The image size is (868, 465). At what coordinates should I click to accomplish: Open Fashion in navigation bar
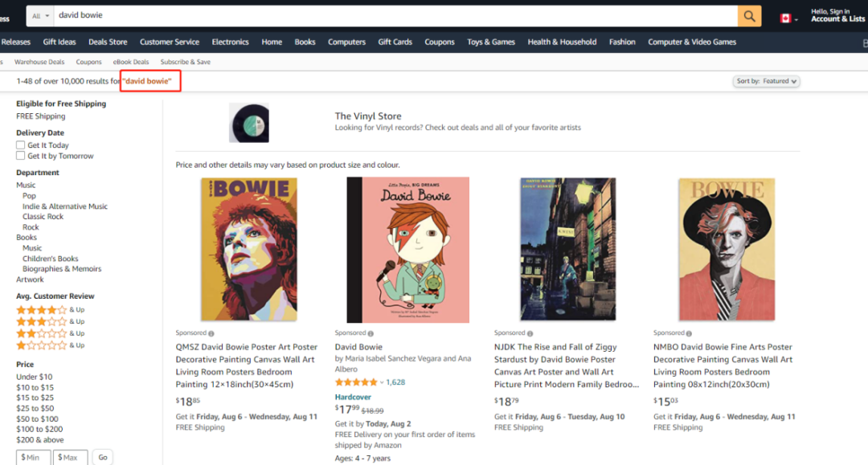coord(622,42)
